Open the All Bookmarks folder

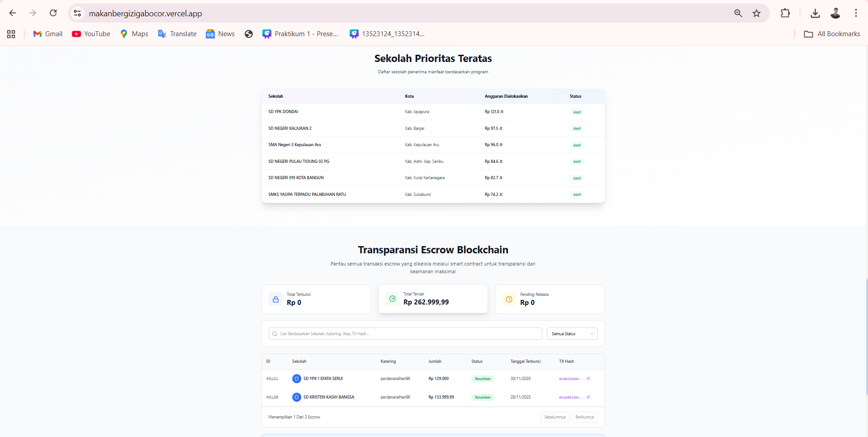832,34
